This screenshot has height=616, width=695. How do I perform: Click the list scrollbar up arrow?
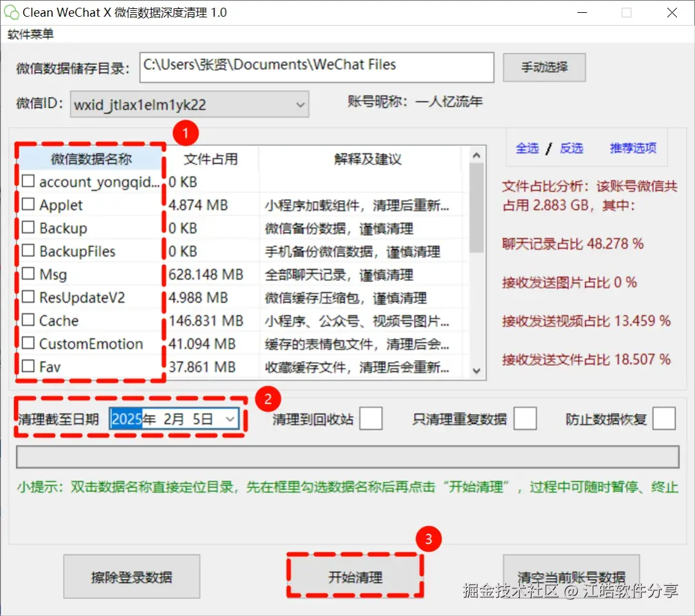pyautogui.click(x=476, y=155)
